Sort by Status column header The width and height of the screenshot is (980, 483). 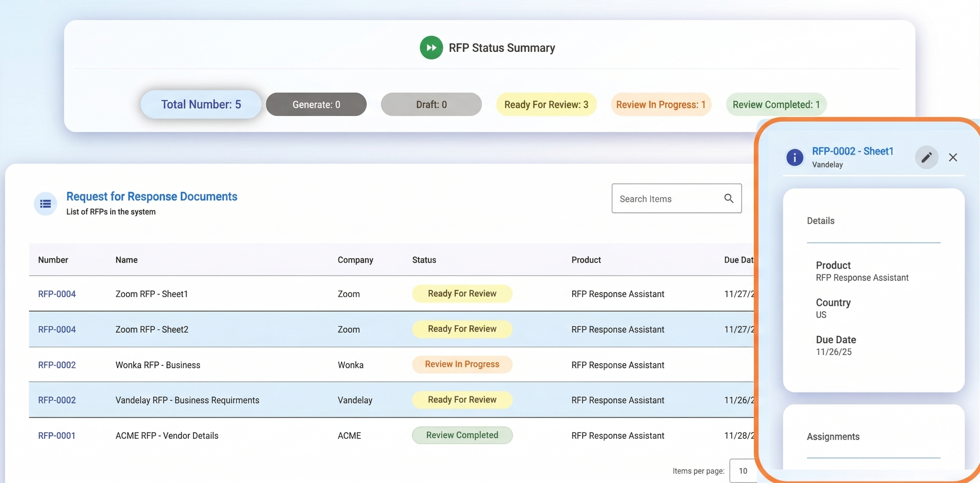[x=424, y=260]
